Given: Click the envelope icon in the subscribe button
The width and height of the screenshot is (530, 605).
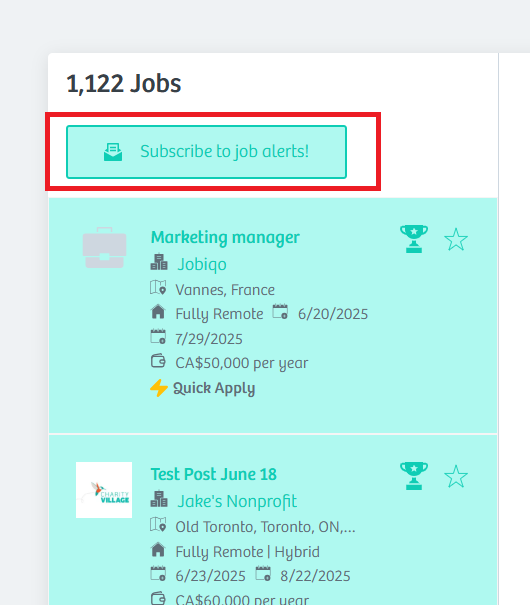Looking at the screenshot, I should pos(113,152).
